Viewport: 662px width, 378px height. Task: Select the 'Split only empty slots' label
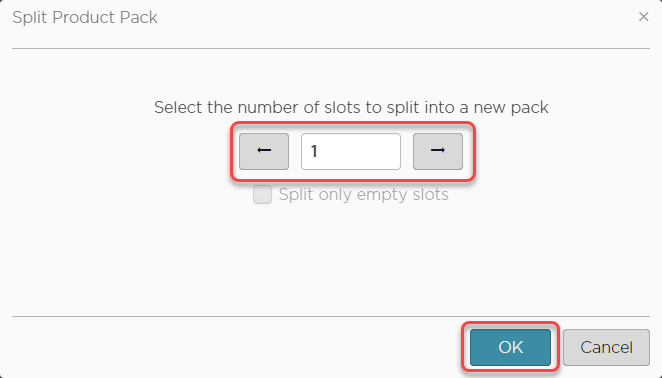tap(364, 195)
